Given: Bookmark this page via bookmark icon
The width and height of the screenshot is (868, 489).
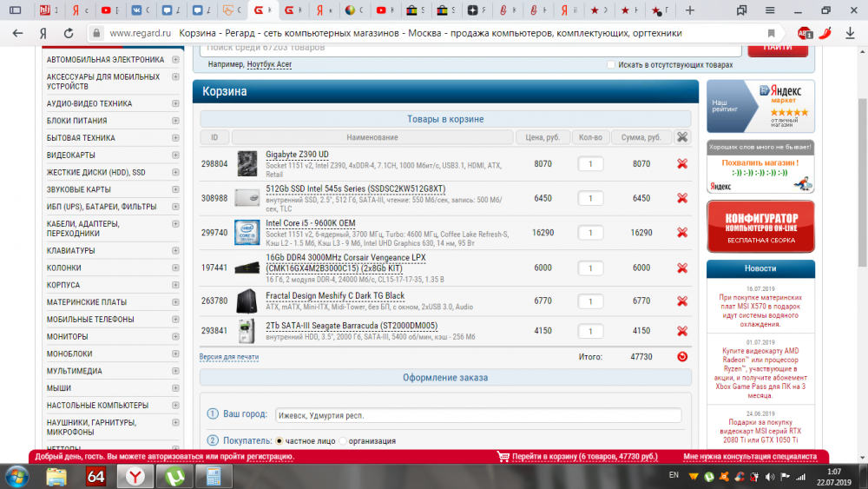Looking at the screenshot, I should 771,33.
